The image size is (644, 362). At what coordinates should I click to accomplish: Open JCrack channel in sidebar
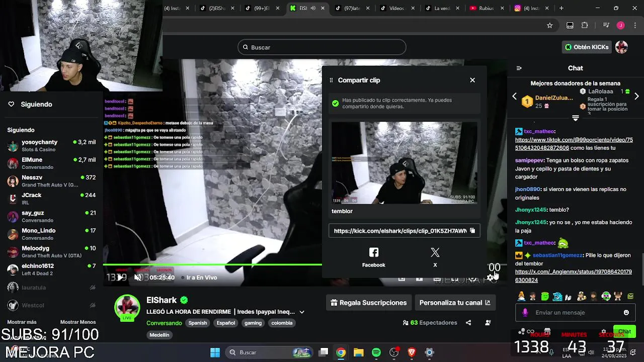pos(51,199)
